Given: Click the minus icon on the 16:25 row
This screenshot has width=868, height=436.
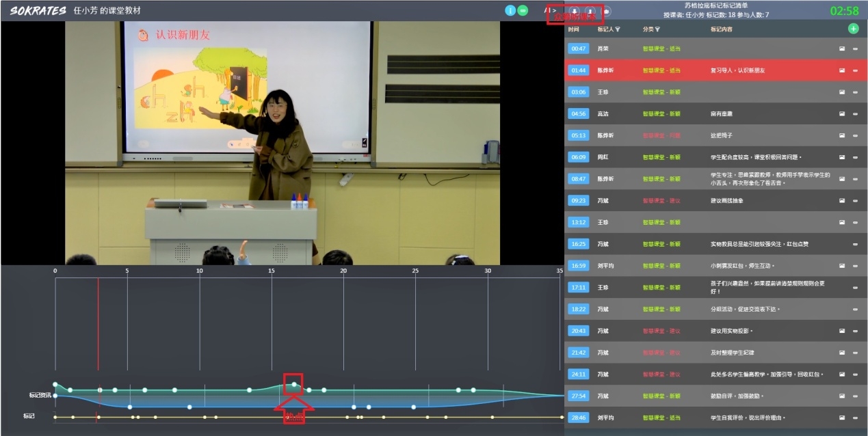Looking at the screenshot, I should pyautogui.click(x=855, y=244).
